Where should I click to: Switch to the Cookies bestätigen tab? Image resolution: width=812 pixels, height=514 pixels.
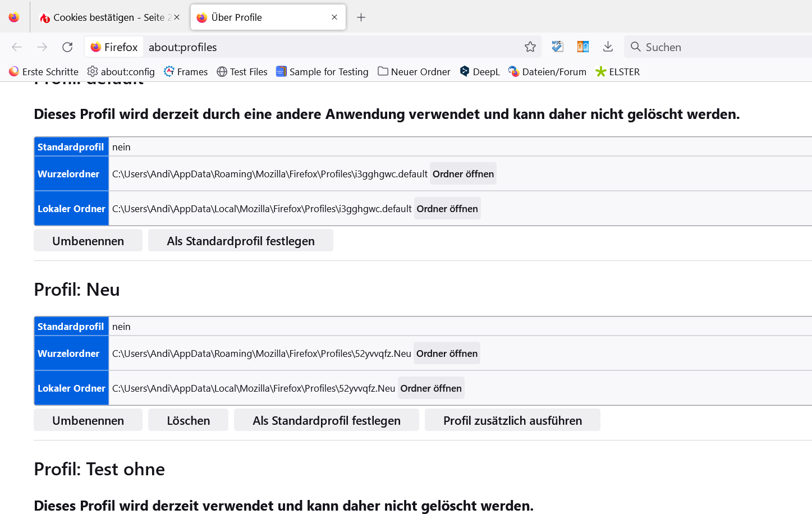point(107,17)
